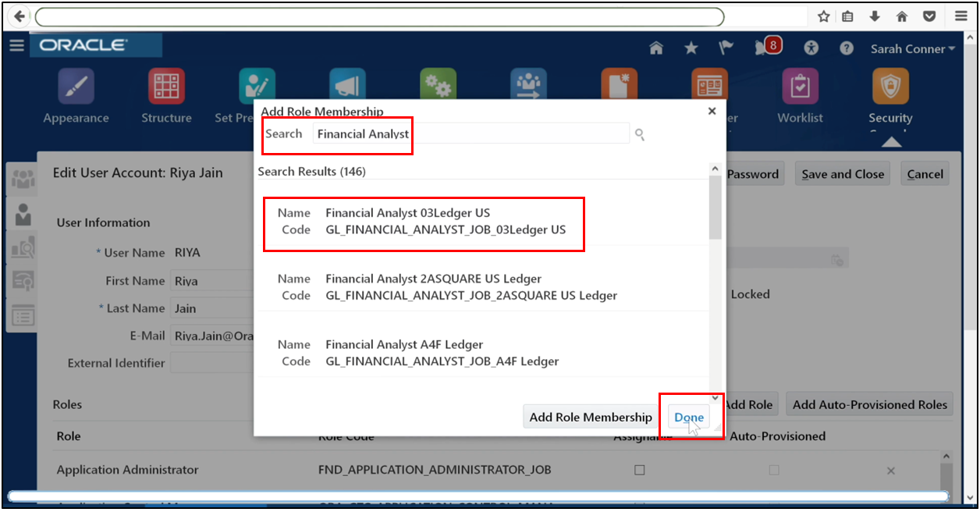Open the Set Preferences tool
This screenshot has height=512, width=980.
point(256,84)
